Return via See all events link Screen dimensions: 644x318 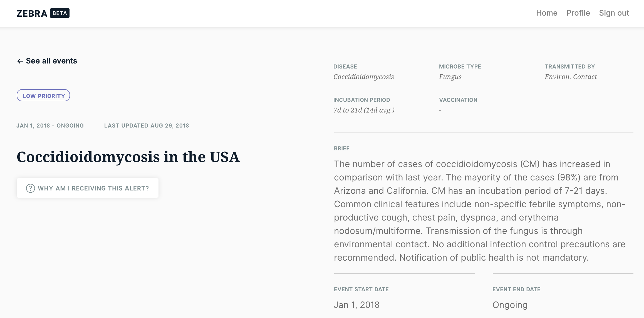click(x=51, y=61)
